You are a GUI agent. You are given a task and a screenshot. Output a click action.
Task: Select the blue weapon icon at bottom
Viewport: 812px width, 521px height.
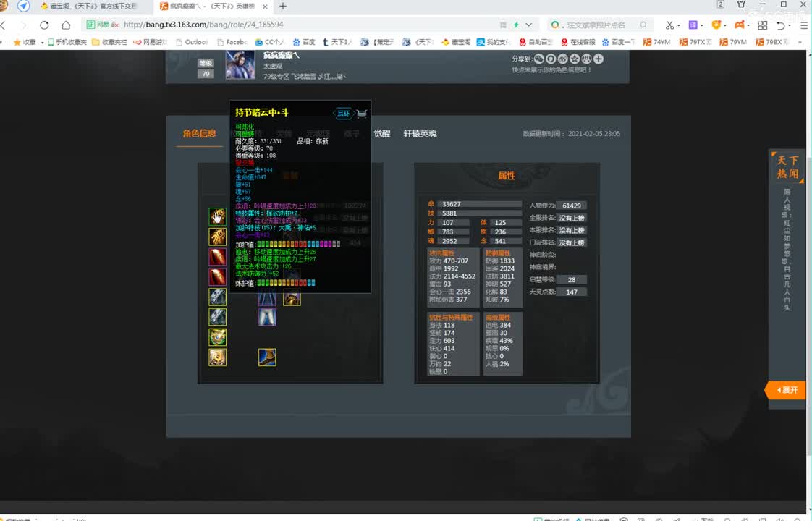click(x=267, y=357)
